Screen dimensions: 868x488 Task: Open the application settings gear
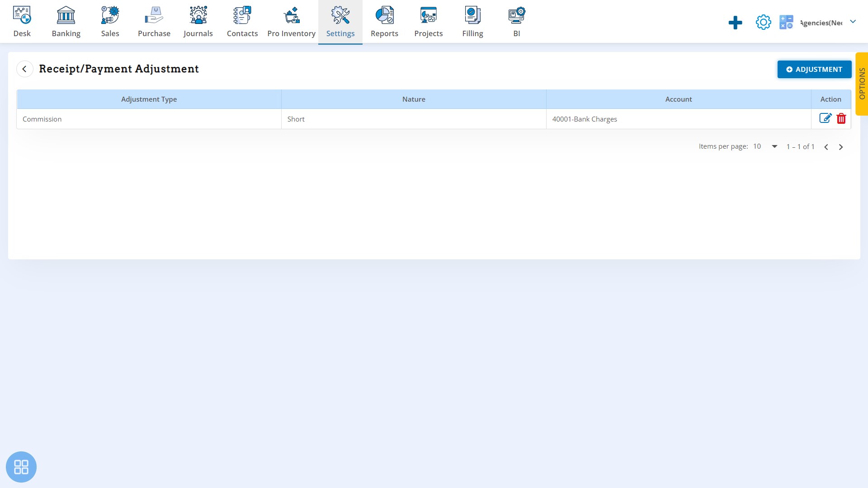point(764,22)
